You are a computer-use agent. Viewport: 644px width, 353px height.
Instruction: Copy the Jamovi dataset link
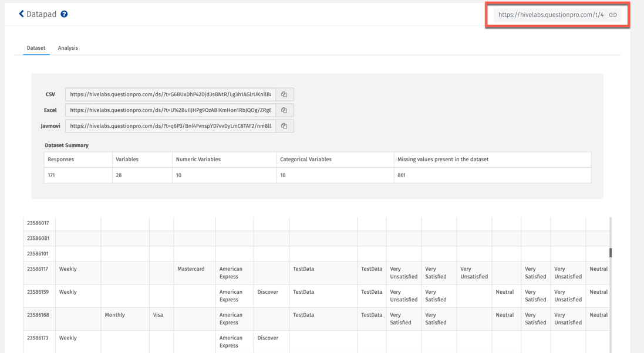[284, 126]
